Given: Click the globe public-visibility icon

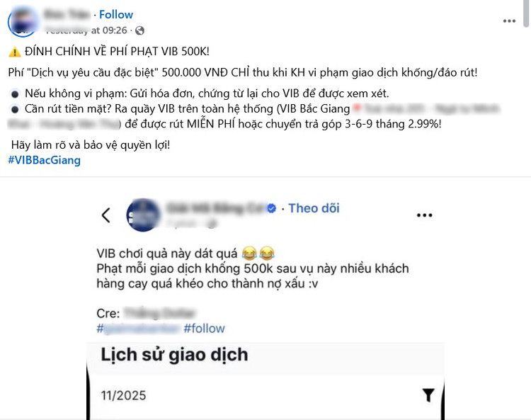Looking at the screenshot, I should (x=139, y=31).
